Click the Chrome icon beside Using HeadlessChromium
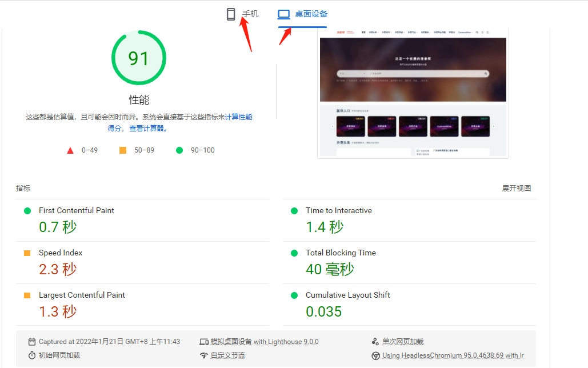This screenshot has width=588, height=368. click(375, 355)
